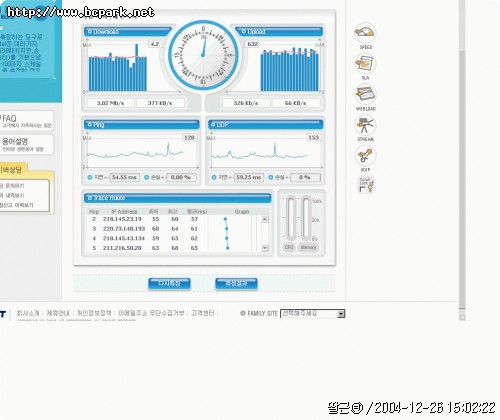Click the FAMILY SITE dropdown arrow
The height and width of the screenshot is (420, 500).
click(x=341, y=314)
